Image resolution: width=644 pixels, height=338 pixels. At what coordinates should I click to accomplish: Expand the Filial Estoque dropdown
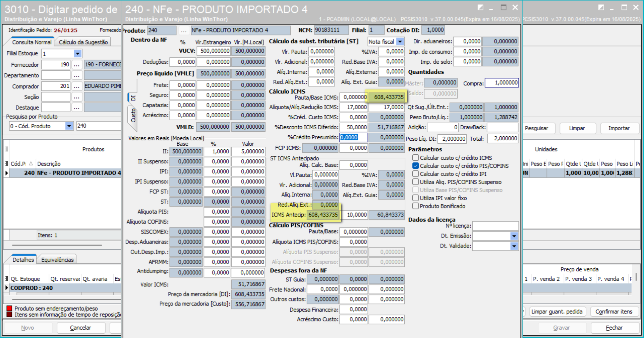tap(77, 54)
